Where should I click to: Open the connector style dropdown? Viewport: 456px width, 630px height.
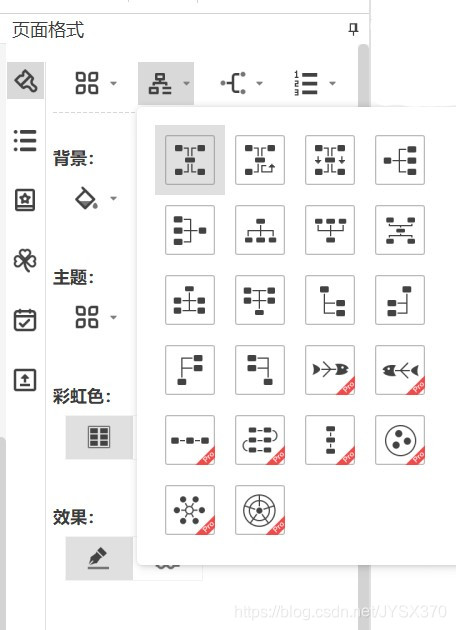[x=241, y=83]
